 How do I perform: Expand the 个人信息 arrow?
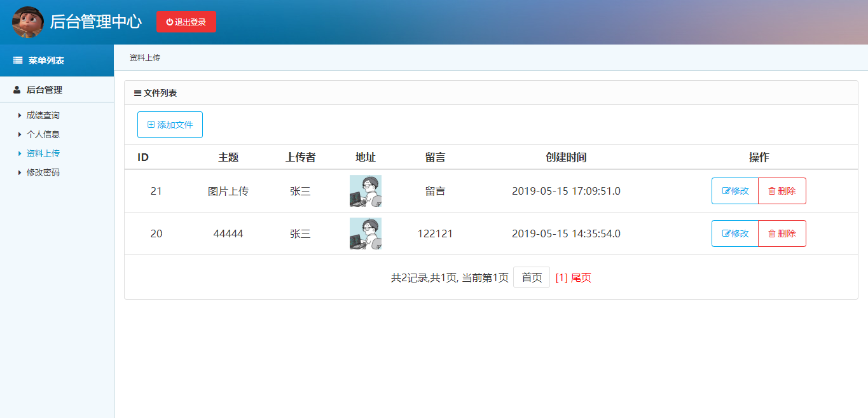(20, 134)
